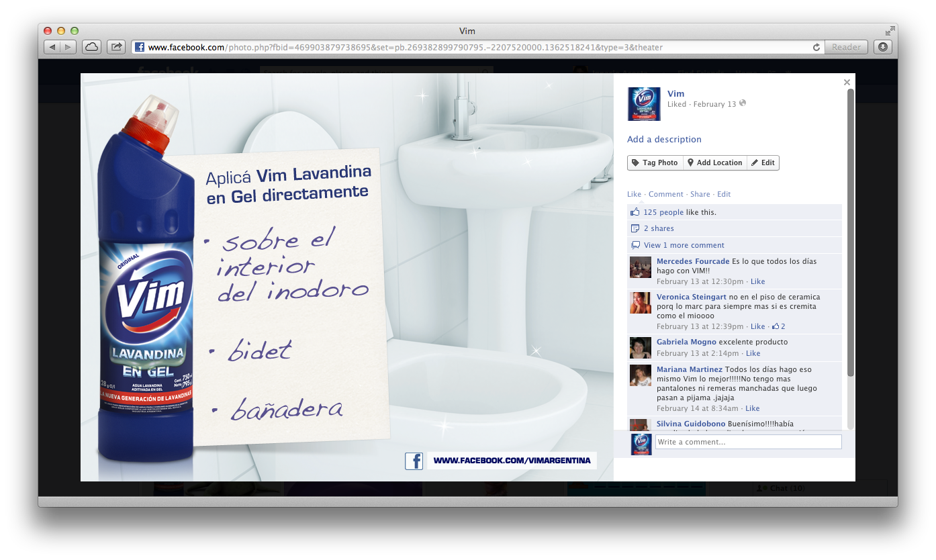Click the Safari share icon
Screen dimensions: 936x560
(x=116, y=47)
